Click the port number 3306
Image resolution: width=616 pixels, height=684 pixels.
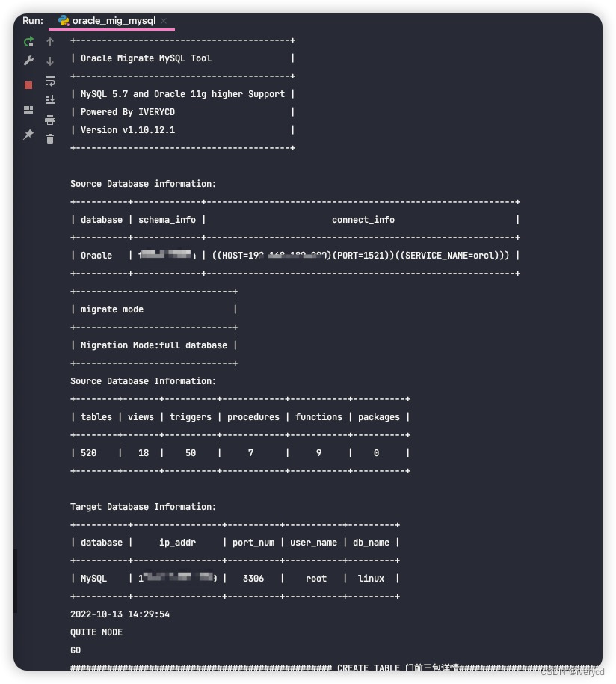coord(253,578)
